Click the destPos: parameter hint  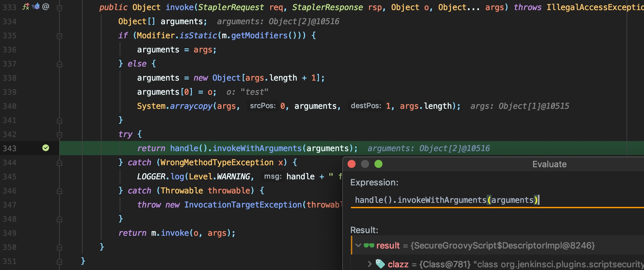pyautogui.click(x=366, y=106)
